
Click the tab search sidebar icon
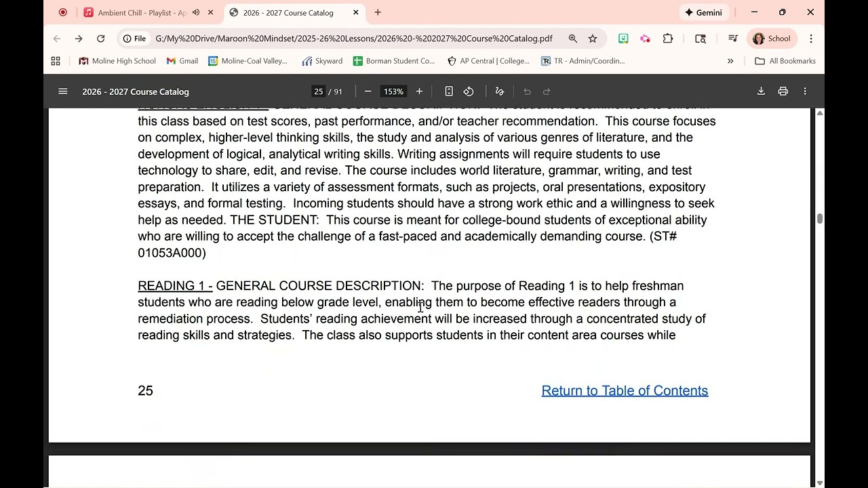[x=701, y=39]
